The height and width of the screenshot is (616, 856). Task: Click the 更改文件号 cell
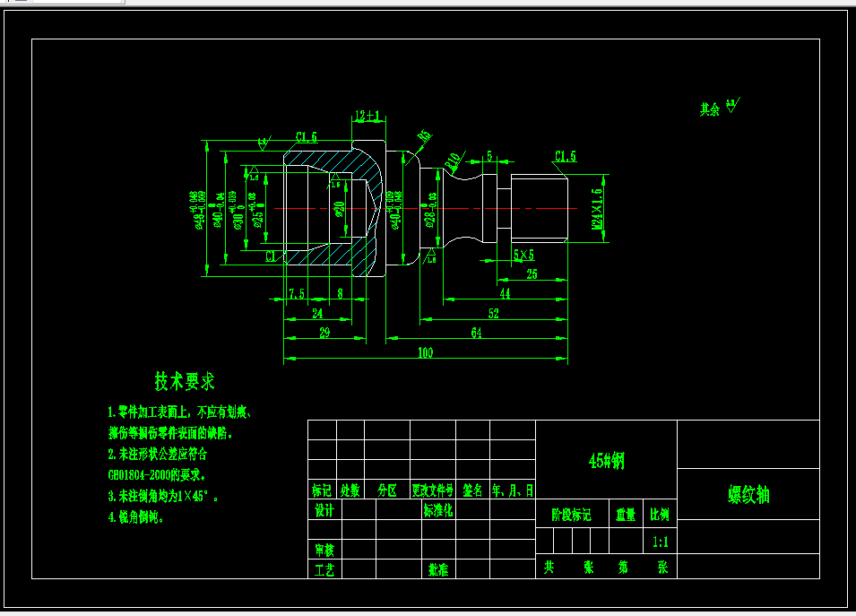click(432, 490)
